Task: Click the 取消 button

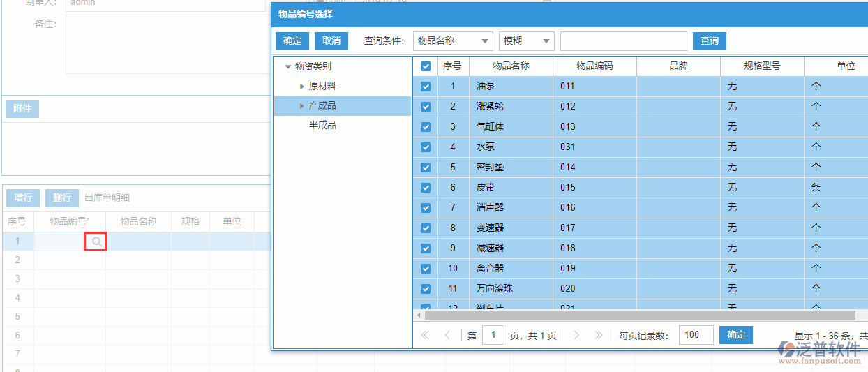Action: point(331,41)
